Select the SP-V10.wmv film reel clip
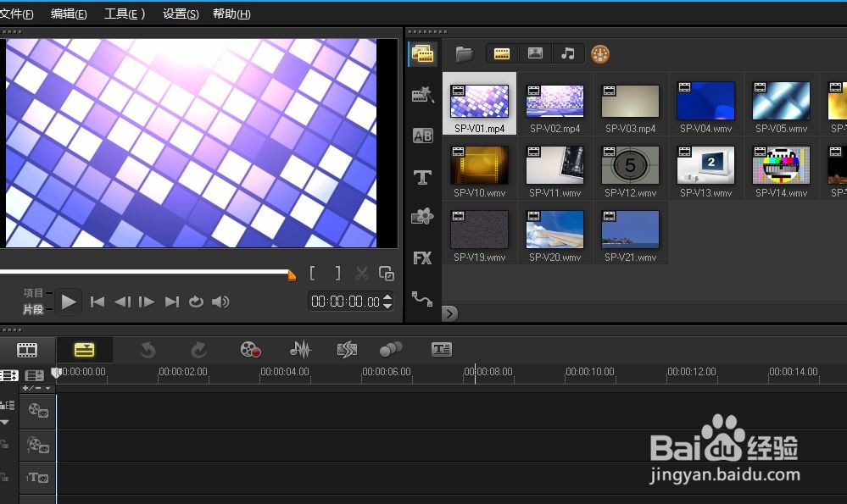847x504 pixels. tap(479, 165)
